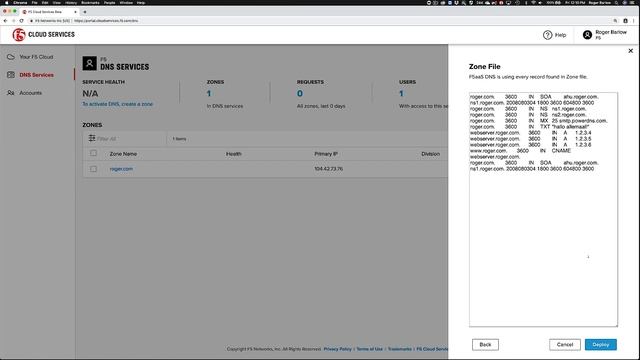This screenshot has height=360, width=640.
Task: Open the Chrome app menu
Action: 20,2
